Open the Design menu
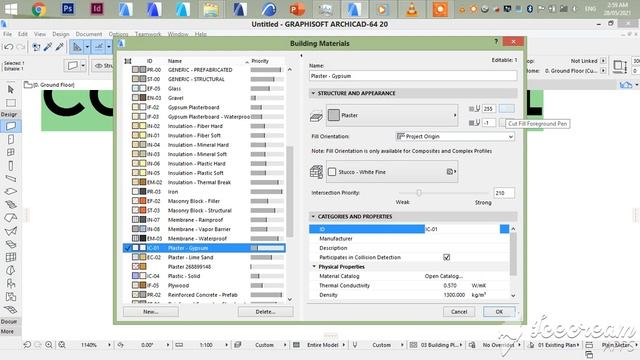Viewport: 640px width, 360px height. (61, 34)
